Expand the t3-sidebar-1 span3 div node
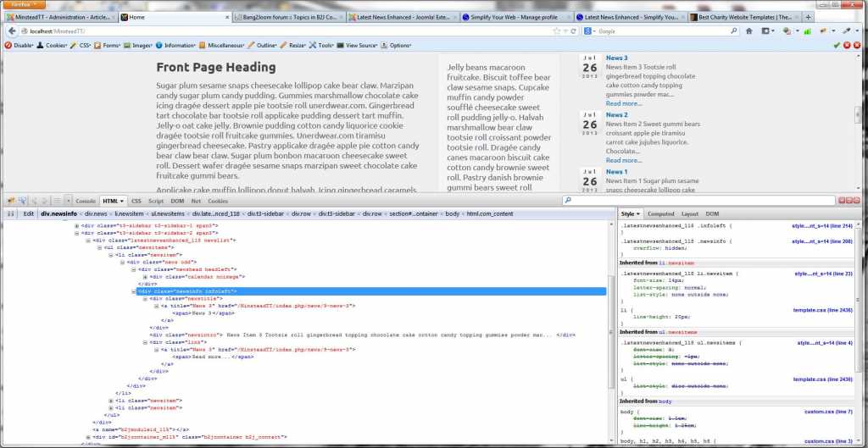Viewport: 868px width, 448px height. pyautogui.click(x=77, y=226)
